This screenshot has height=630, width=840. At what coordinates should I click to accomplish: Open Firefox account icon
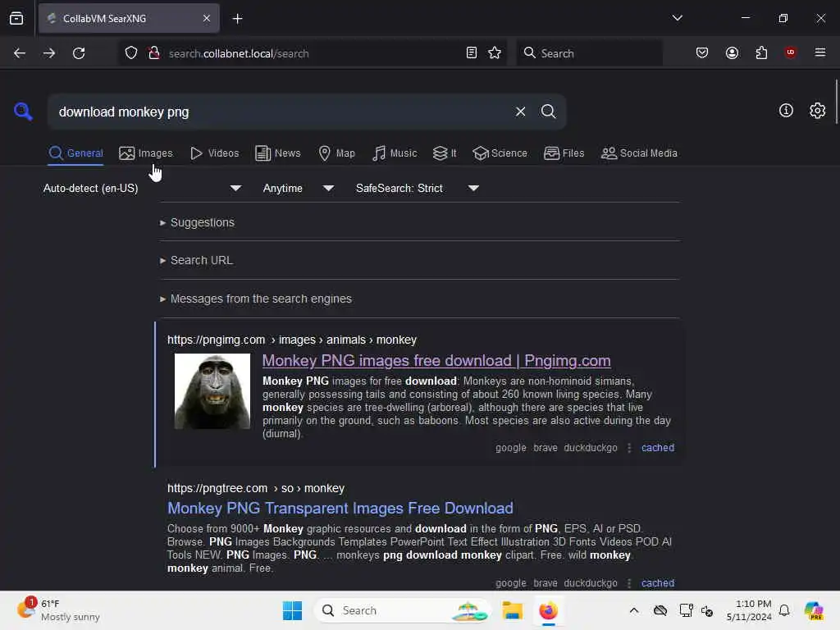click(732, 53)
